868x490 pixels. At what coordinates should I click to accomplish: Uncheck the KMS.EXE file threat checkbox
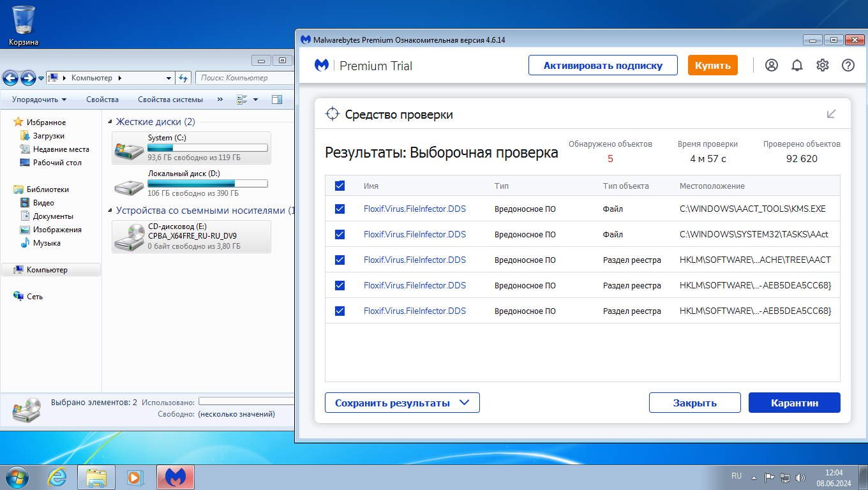tap(340, 209)
